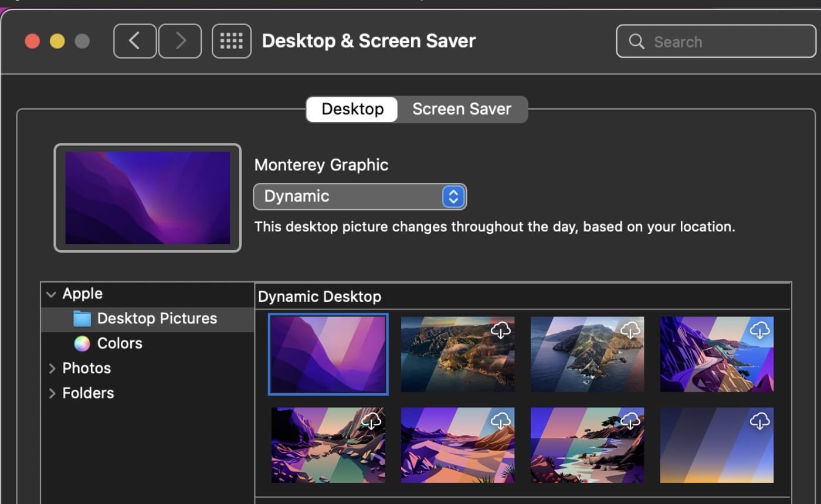Click the back navigation arrow button

coord(135,41)
